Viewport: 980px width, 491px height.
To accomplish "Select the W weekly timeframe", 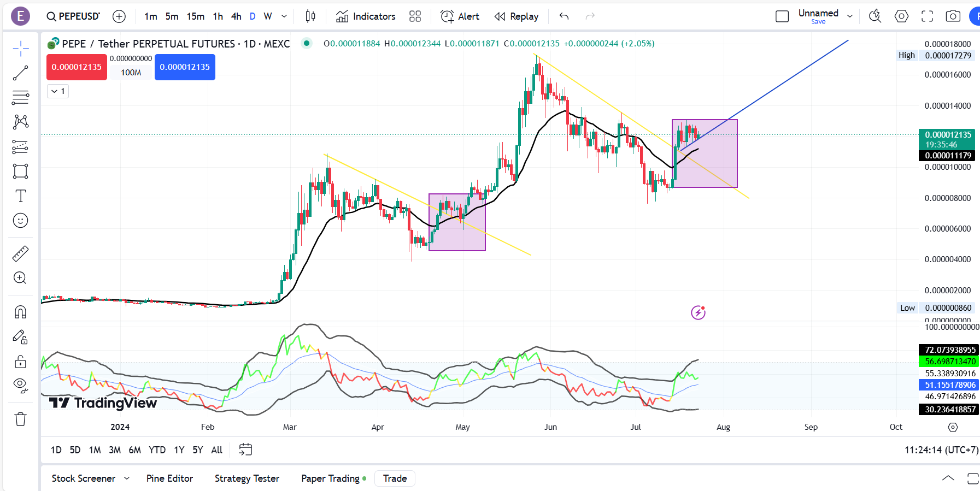I will point(268,16).
